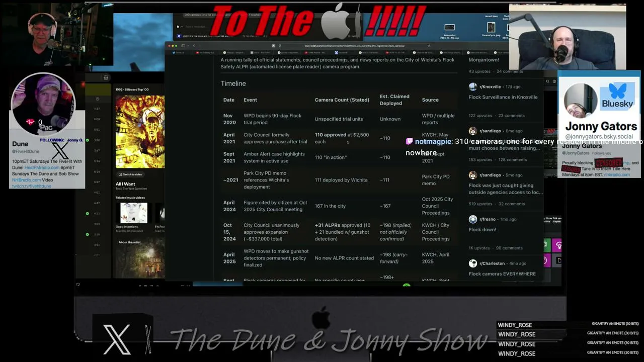Viewport: 644px width, 362px height.
Task: Go back using the browser back arrow
Action: [x=194, y=46]
